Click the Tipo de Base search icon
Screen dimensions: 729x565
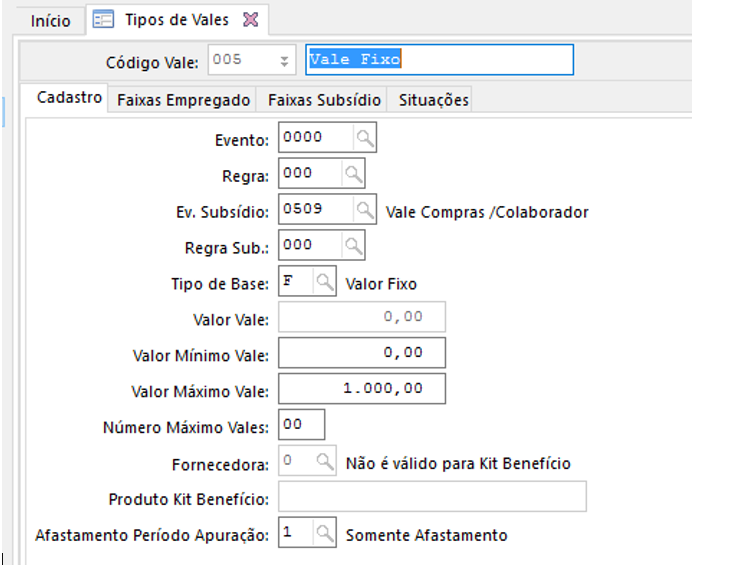[325, 283]
